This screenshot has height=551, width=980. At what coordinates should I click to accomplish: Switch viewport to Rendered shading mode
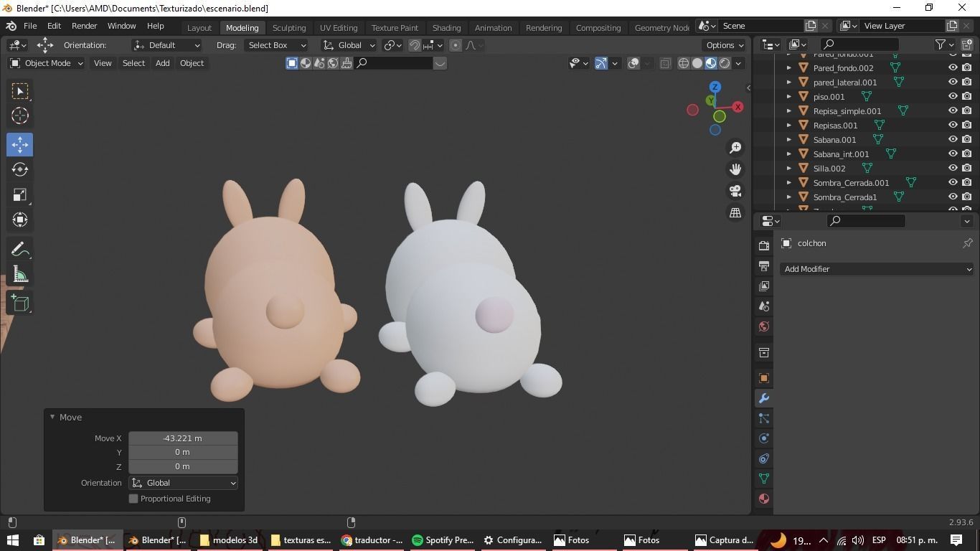(724, 63)
